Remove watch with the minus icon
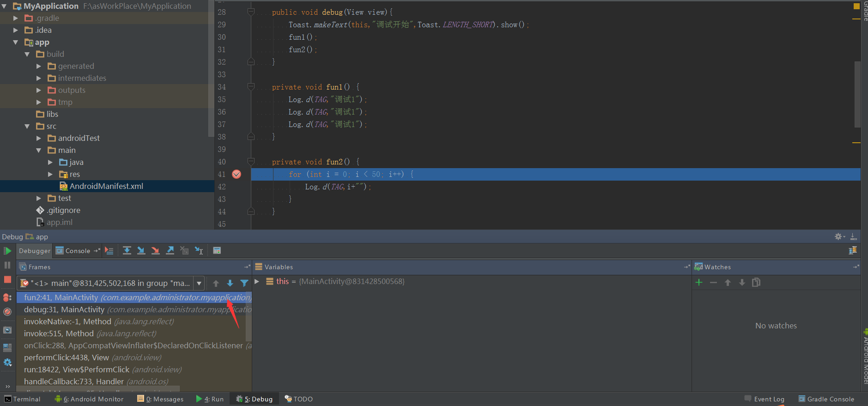 (x=713, y=282)
